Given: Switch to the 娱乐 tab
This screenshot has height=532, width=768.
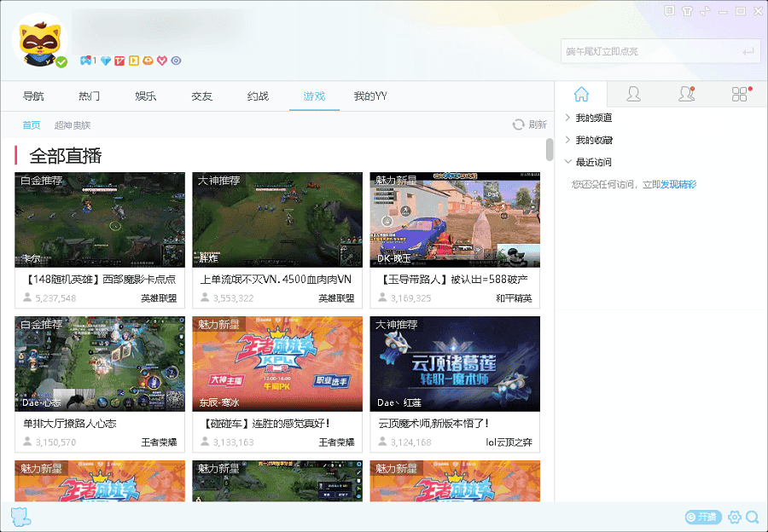Looking at the screenshot, I should tap(145, 96).
